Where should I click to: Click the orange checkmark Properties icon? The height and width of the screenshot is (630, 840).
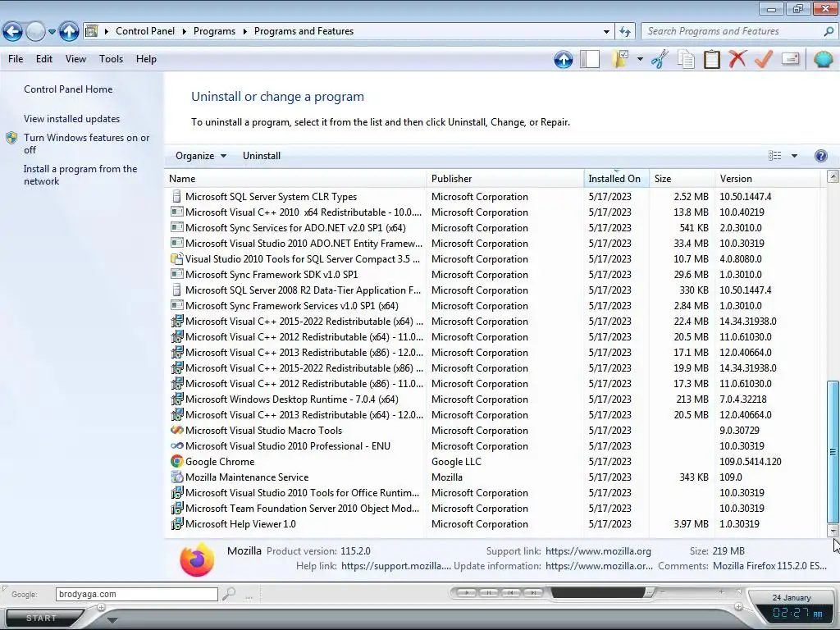(764, 59)
